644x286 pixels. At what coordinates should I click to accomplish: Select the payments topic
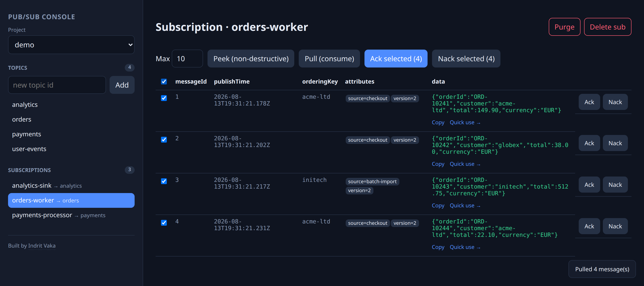coord(71,134)
